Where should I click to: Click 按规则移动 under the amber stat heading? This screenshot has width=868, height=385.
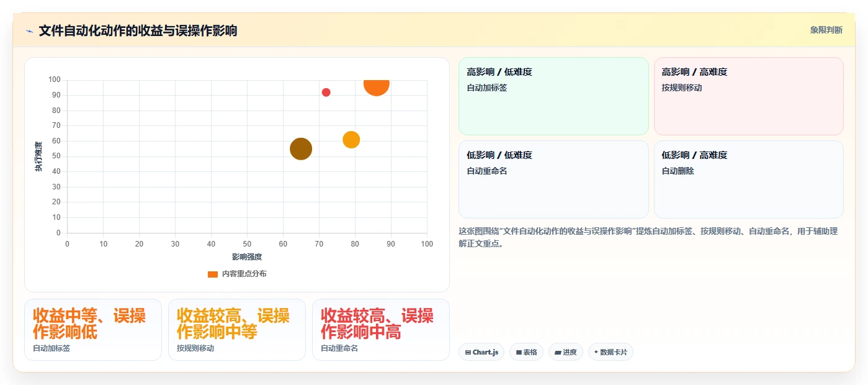195,348
